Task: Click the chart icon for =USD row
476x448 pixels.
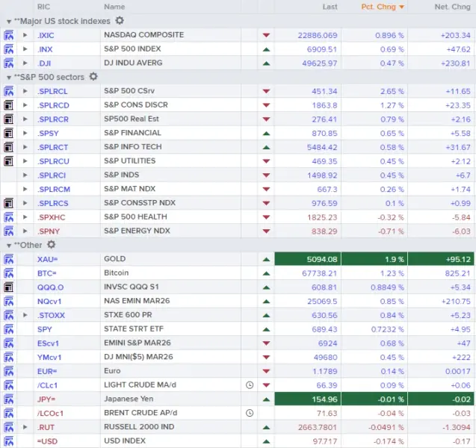Action: click(x=8, y=441)
